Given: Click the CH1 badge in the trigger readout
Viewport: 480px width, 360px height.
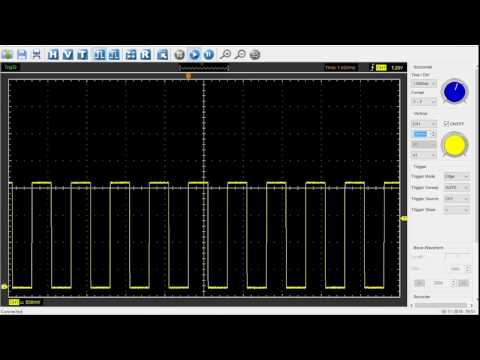Looking at the screenshot, I should click(381, 68).
